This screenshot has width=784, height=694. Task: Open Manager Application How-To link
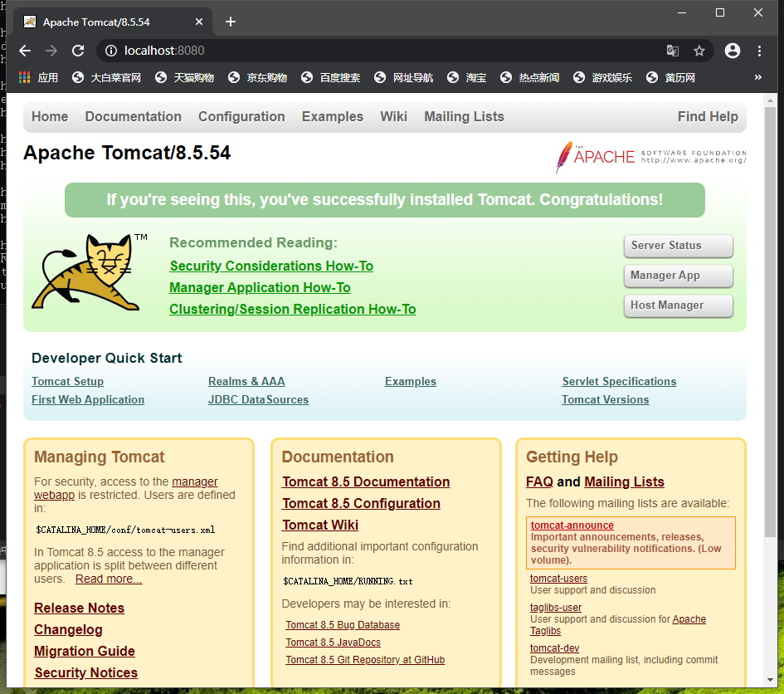(260, 288)
